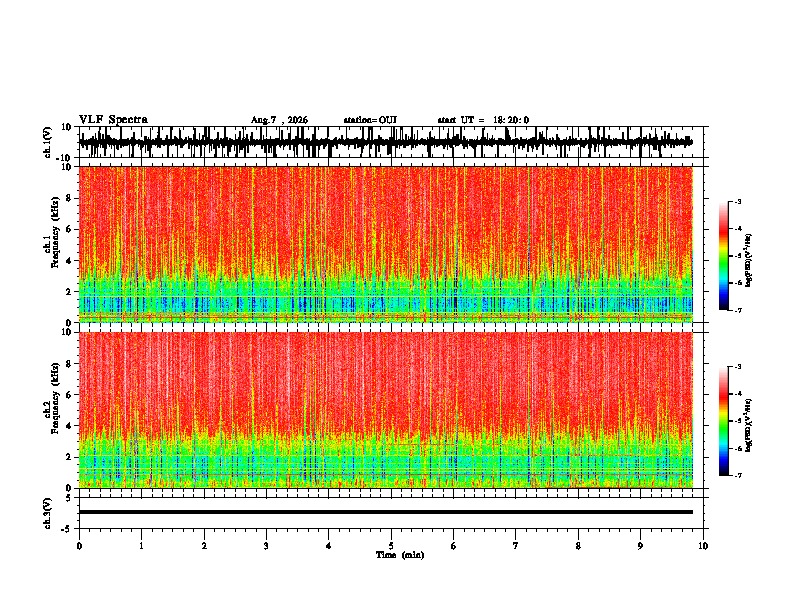
Task: Click the '5' tick on ch.3(V) axis
Action: (69, 498)
